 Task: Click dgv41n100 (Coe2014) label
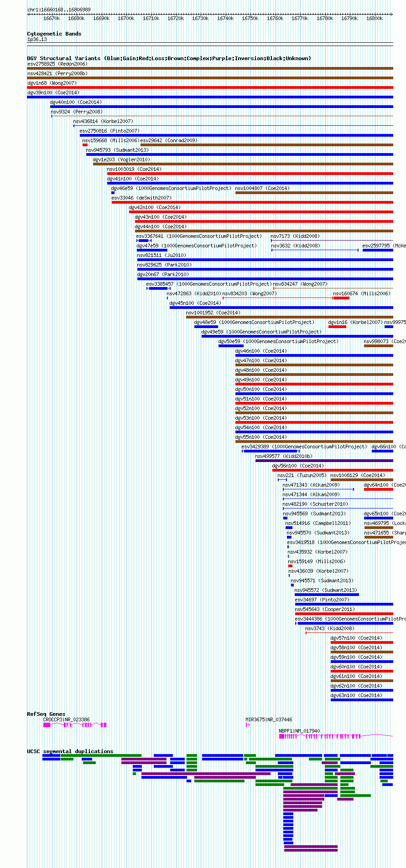(133, 179)
